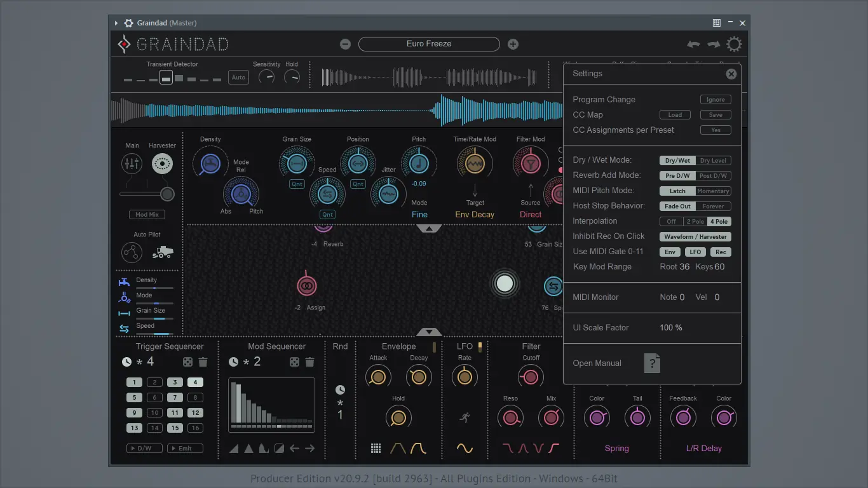The image size is (868, 488).
Task: Click the LFO running man icon
Action: [465, 417]
